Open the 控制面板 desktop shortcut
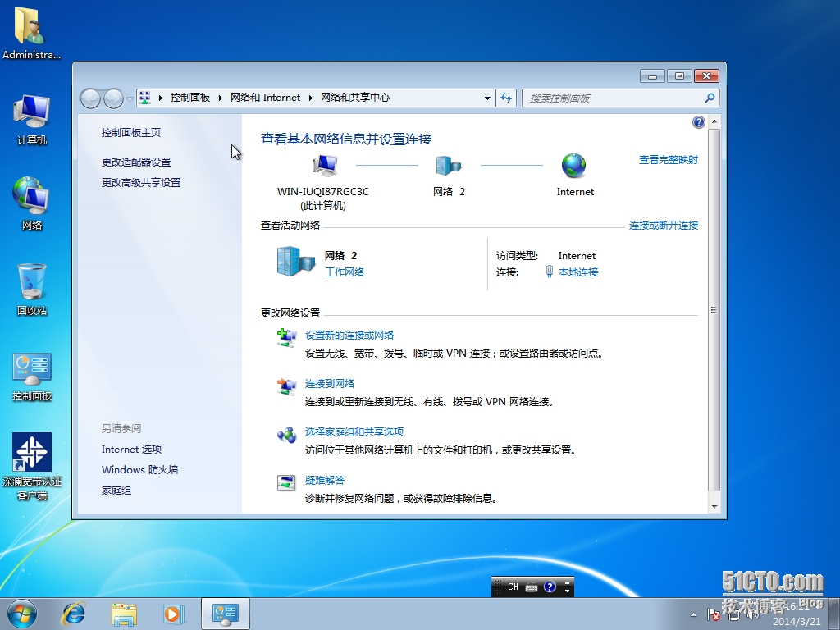 [x=32, y=376]
